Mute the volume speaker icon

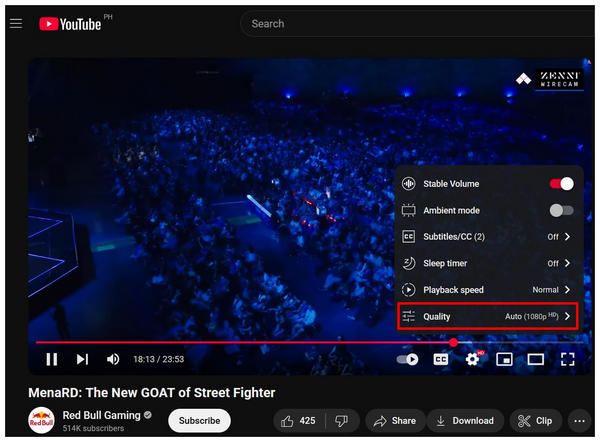[112, 359]
